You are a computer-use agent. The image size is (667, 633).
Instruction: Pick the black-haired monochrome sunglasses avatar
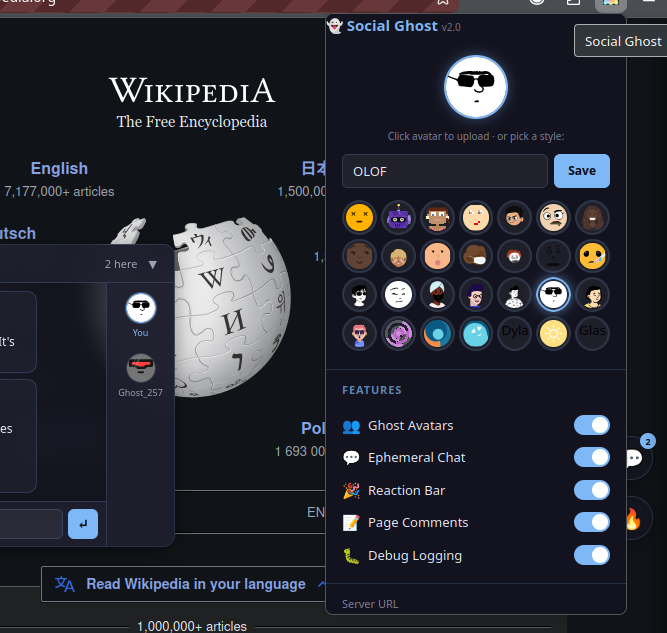(359, 294)
